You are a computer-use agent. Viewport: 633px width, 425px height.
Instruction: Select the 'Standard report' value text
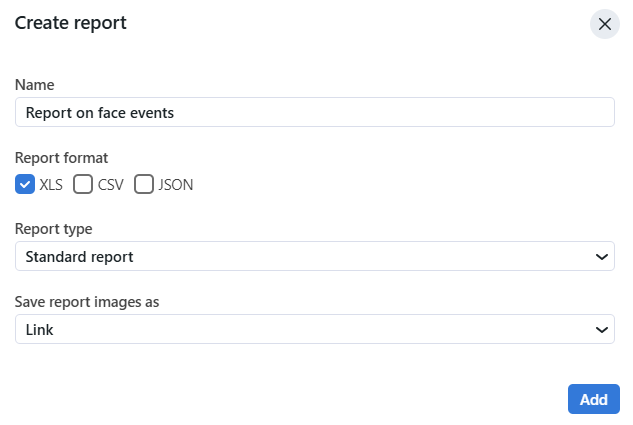click(x=80, y=257)
